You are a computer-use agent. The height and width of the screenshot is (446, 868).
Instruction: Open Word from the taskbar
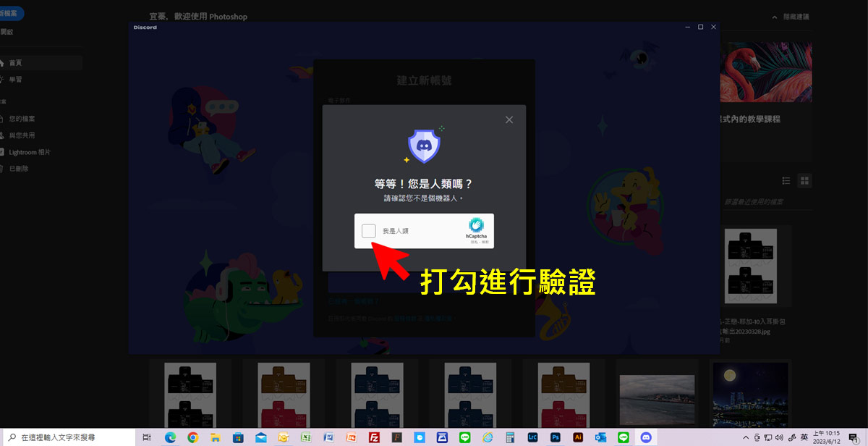point(328,437)
